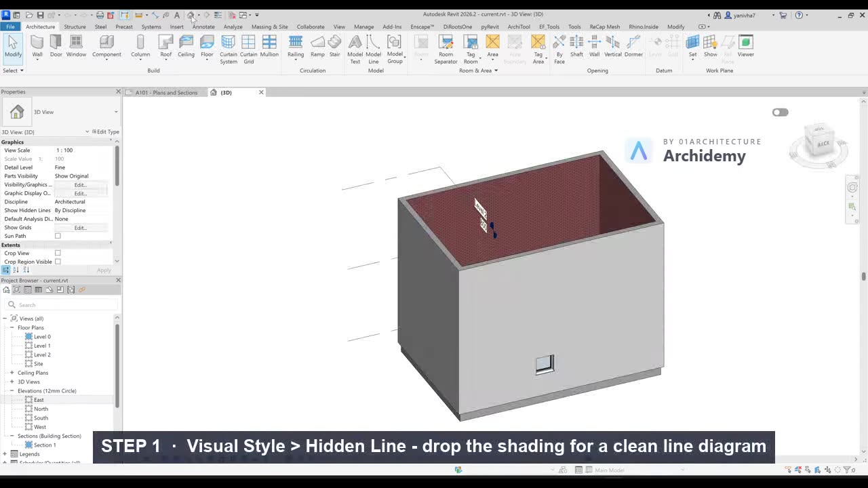The image size is (868, 488).
Task: Choose the Curtain System tool
Action: 229,49
